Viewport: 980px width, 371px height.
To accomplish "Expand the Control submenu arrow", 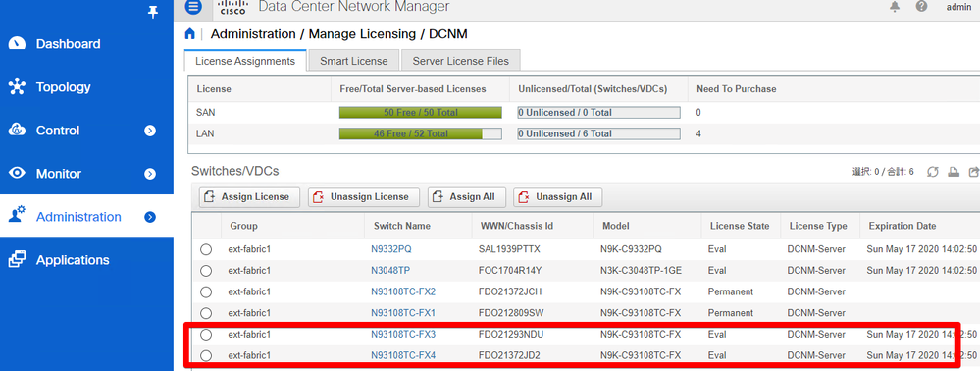I will [150, 131].
